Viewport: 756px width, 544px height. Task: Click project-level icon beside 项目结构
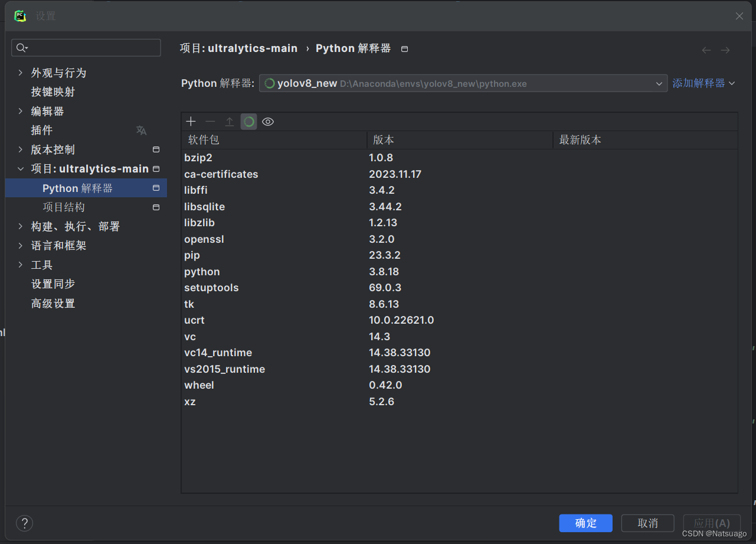point(156,207)
